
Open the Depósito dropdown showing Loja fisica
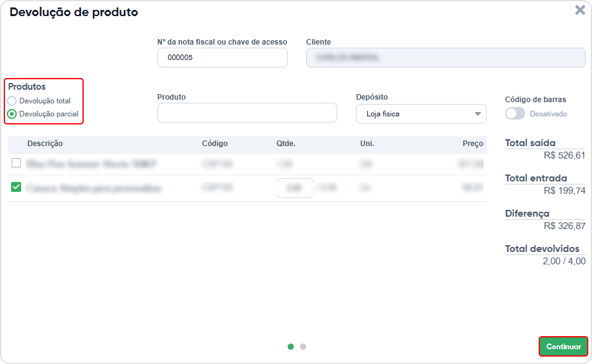[x=421, y=114]
